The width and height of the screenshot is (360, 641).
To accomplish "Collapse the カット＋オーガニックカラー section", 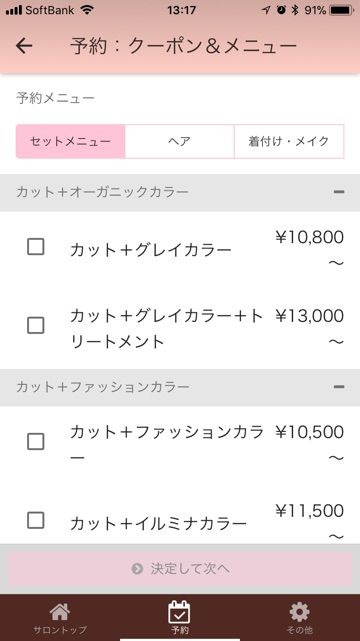I will 339,192.
